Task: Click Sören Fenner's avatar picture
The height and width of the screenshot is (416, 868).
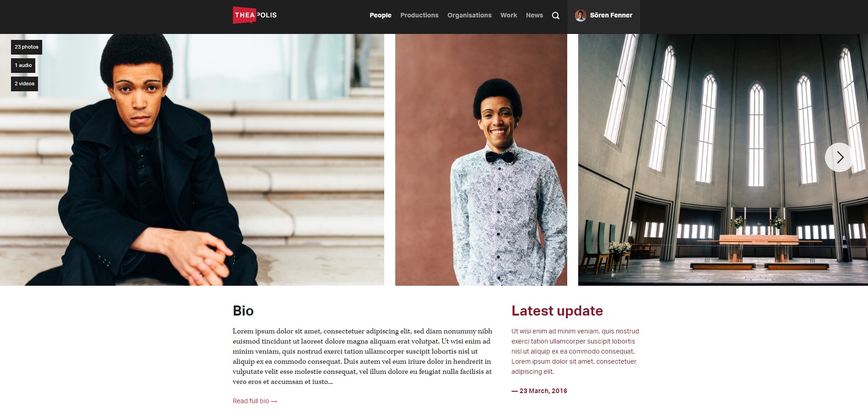Action: click(x=581, y=16)
